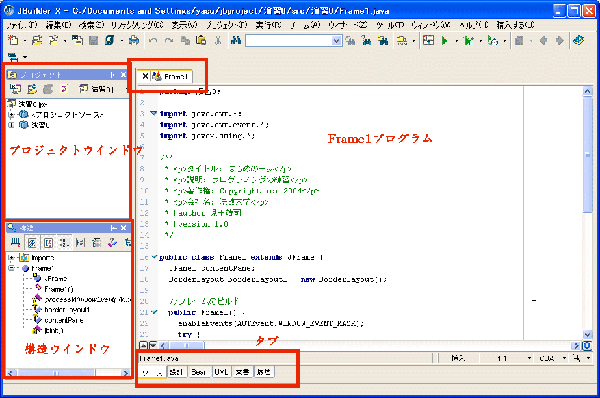
Task: Click the binoculars Find icon
Action: pyautogui.click(x=236, y=40)
